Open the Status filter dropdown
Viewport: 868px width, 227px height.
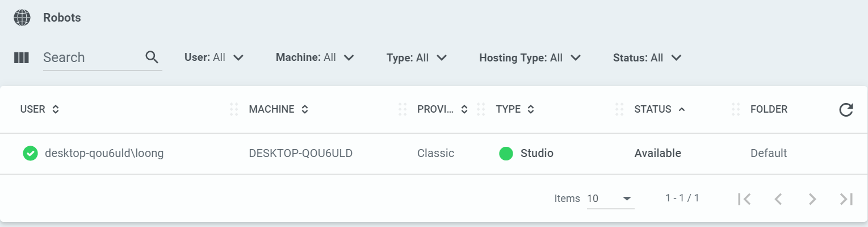647,57
